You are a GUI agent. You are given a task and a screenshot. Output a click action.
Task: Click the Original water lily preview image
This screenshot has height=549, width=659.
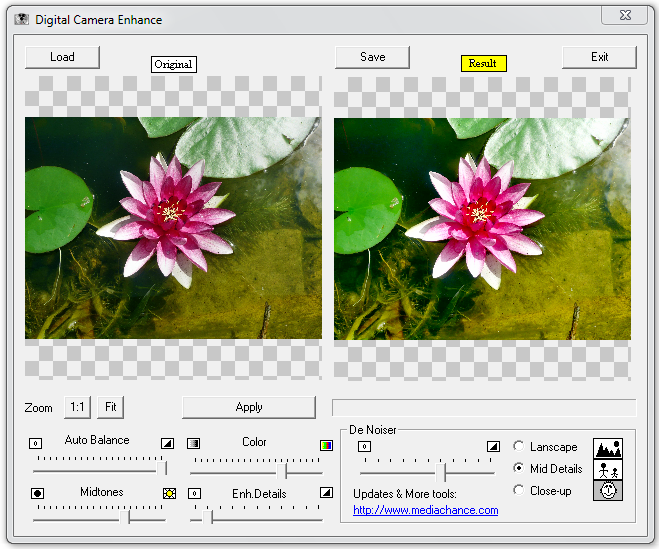pyautogui.click(x=173, y=228)
